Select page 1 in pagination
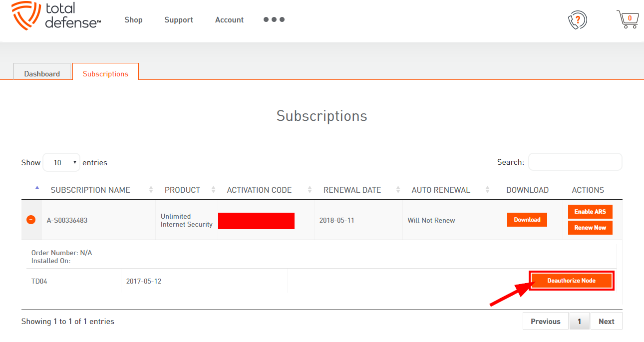The height and width of the screenshot is (342, 644). pos(579,321)
